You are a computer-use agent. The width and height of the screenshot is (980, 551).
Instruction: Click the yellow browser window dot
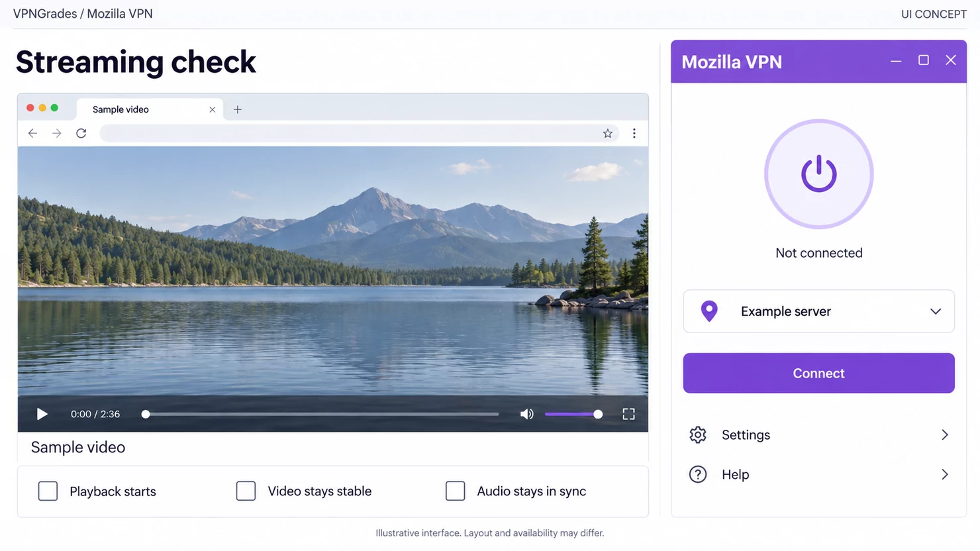pos(42,108)
